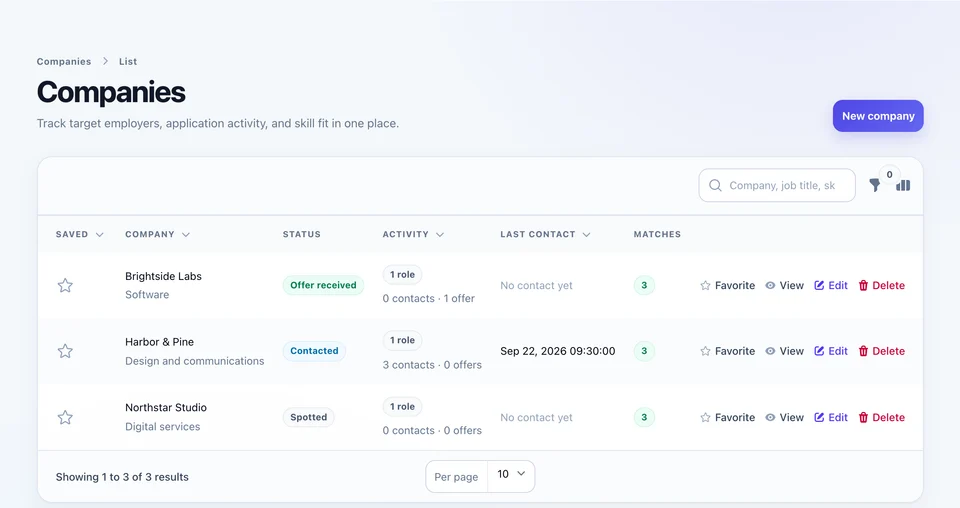Click the Matches column header
Viewport: 960px width, 508px height.
(657, 234)
